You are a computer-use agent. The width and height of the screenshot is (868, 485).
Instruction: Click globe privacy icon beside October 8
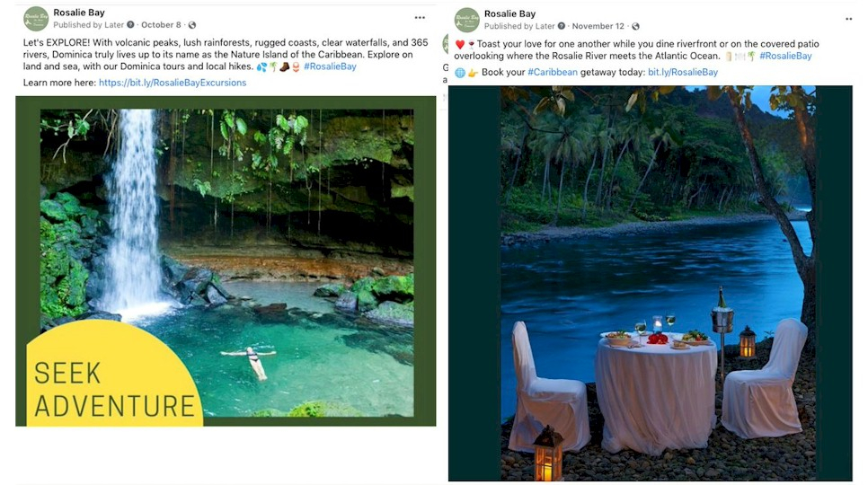point(192,25)
